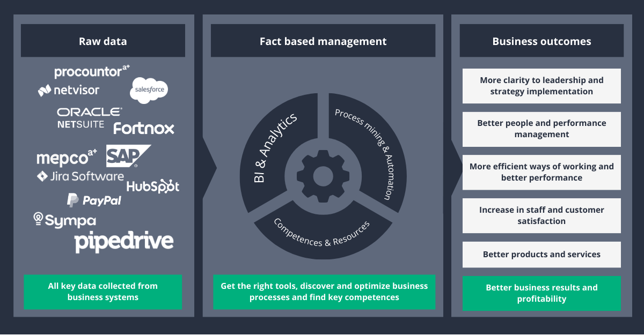Image resolution: width=644 pixels, height=336 pixels.
Task: Select the Mepco logo
Action: [65, 158]
